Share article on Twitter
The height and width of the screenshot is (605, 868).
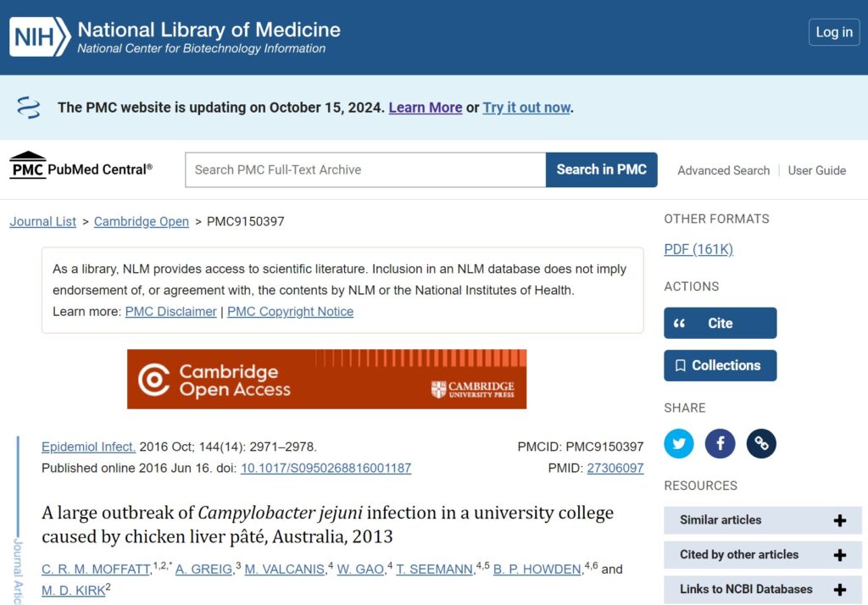pos(678,443)
